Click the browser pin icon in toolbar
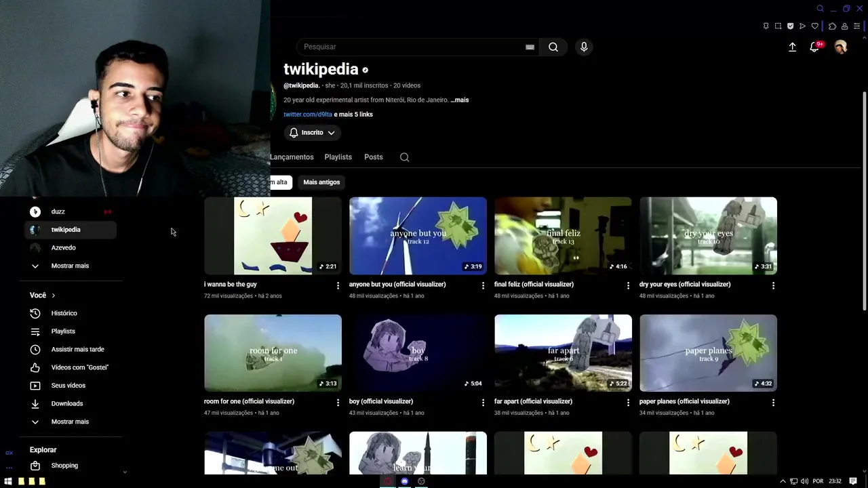868x488 pixels. pyautogui.click(x=766, y=26)
